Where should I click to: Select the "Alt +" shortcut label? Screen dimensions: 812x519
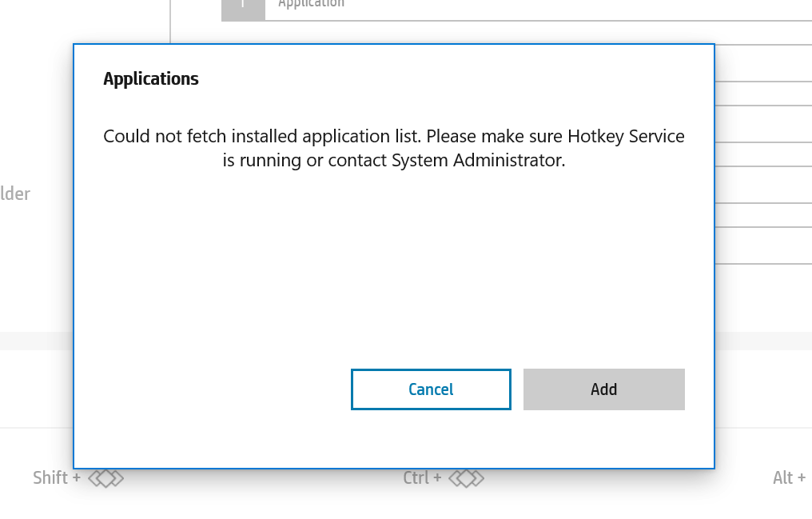(x=788, y=478)
